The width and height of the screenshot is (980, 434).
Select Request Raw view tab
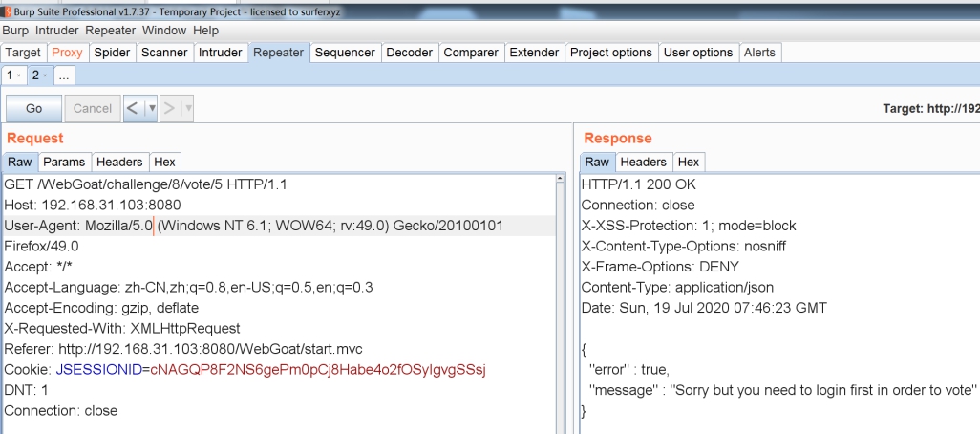20,162
